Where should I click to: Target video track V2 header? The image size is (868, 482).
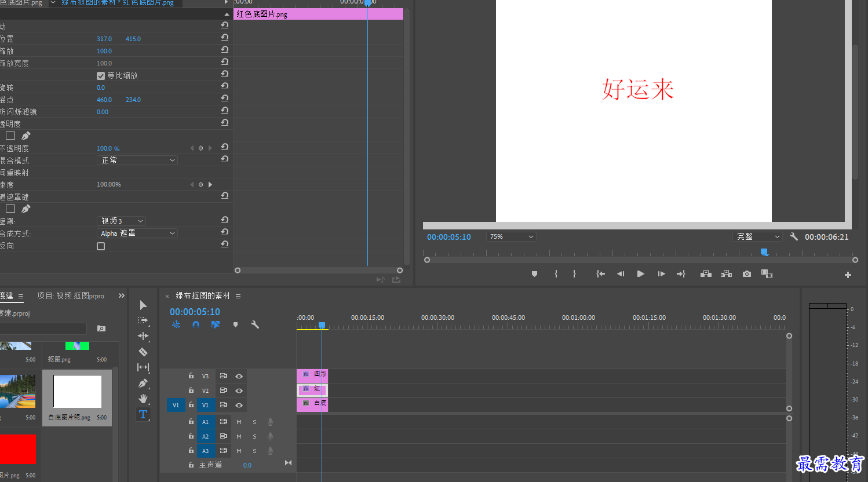pyautogui.click(x=205, y=391)
